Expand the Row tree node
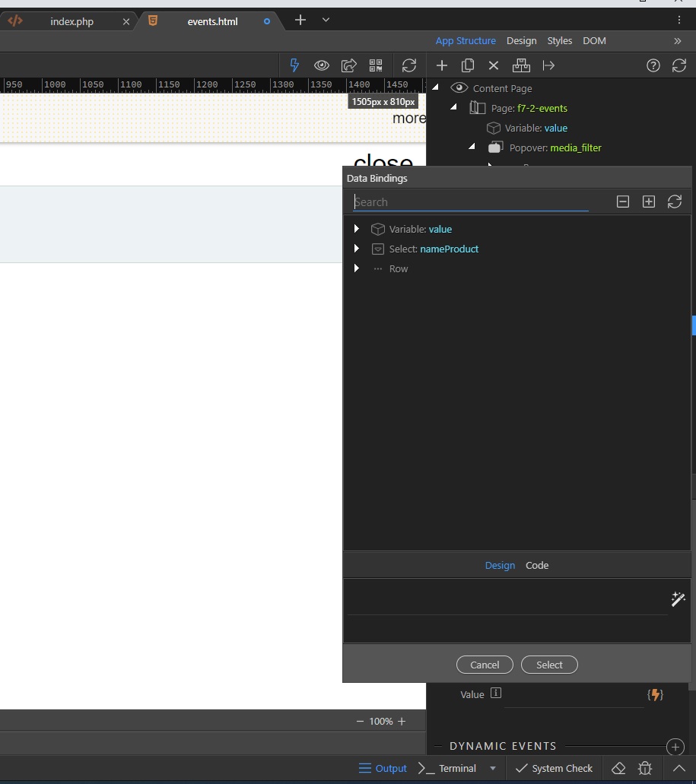 click(357, 268)
